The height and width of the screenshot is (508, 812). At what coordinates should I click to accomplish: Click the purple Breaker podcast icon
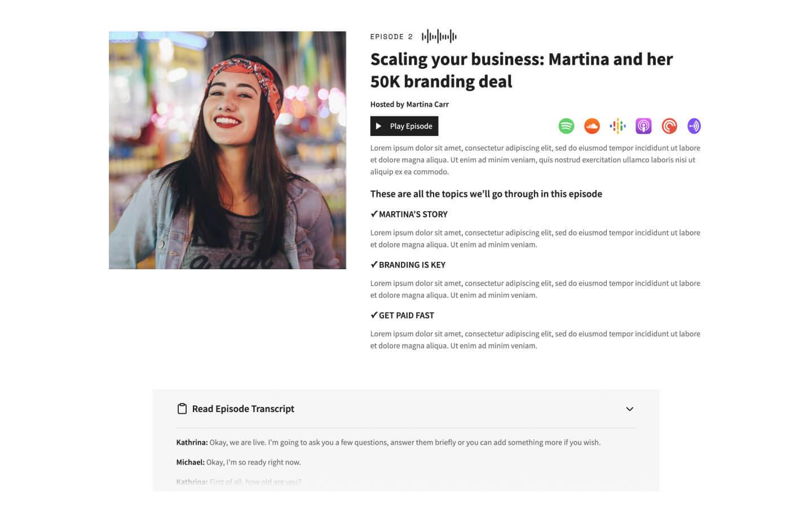tap(694, 126)
